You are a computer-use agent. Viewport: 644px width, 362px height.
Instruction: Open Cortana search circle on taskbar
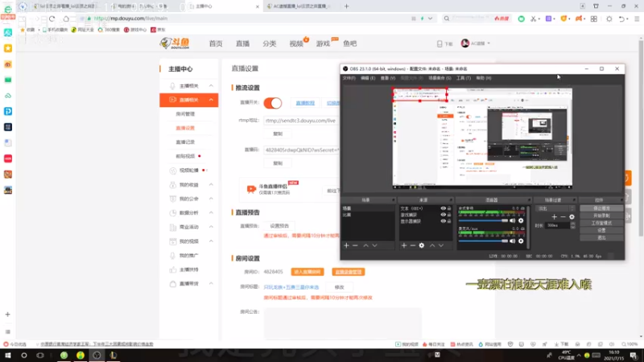pos(24,356)
